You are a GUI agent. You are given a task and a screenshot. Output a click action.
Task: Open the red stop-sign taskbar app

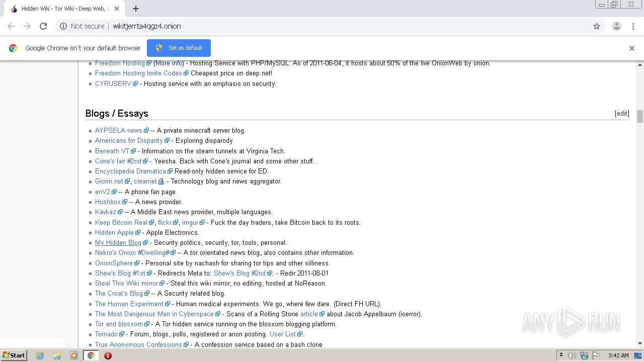pos(108,355)
